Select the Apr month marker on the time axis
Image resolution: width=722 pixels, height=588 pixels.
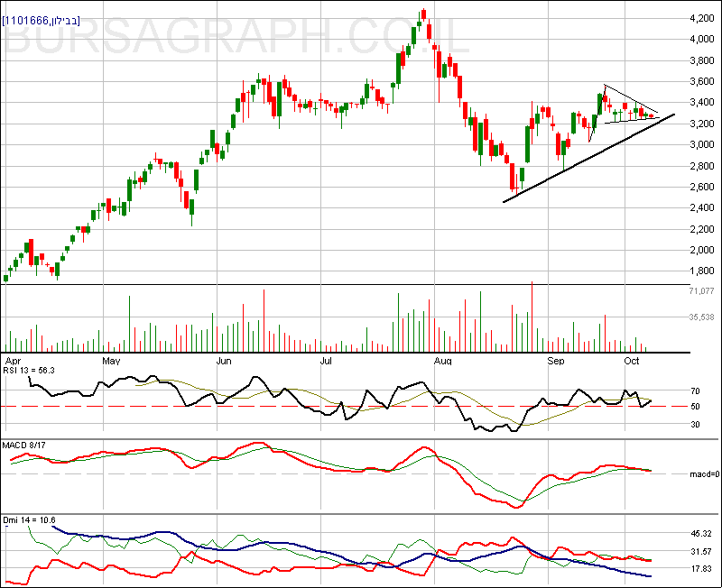(x=13, y=360)
